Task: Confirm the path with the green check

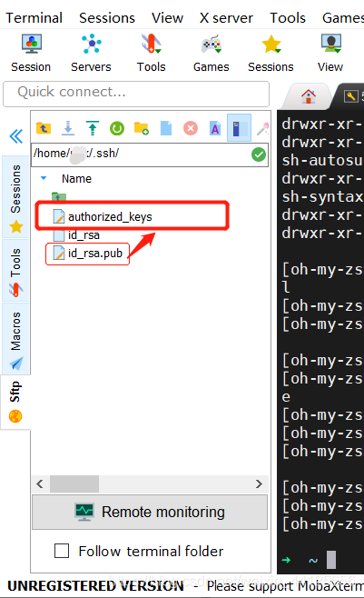Action: tap(259, 154)
